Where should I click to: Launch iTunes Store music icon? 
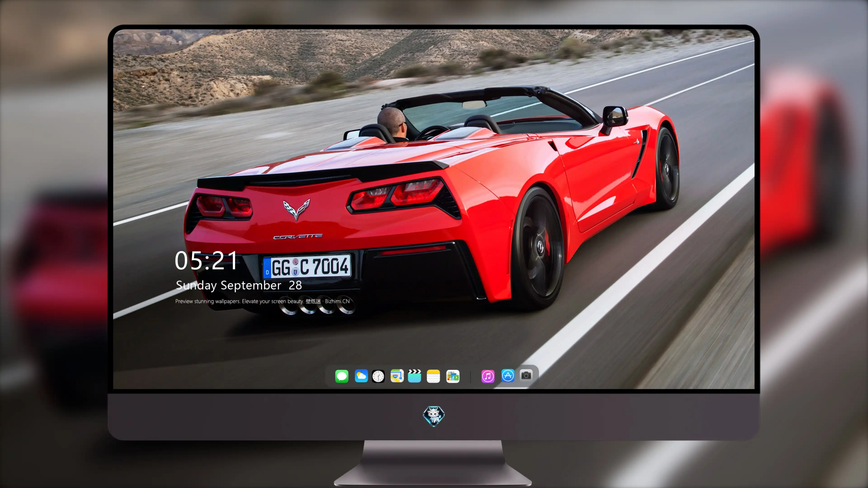tap(488, 376)
